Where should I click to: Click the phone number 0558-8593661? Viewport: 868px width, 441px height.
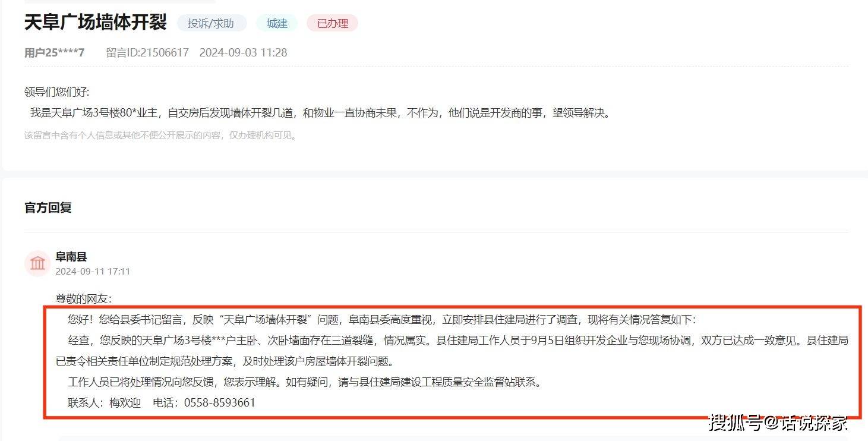[220, 402]
